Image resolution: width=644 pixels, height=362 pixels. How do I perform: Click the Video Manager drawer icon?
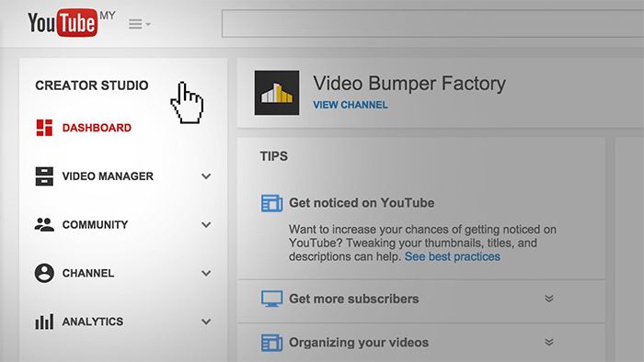44,176
